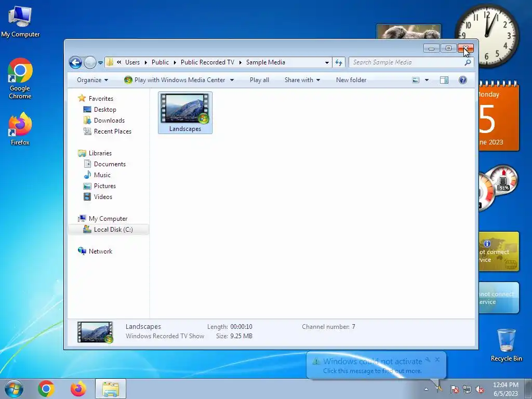This screenshot has height=399, width=532.
Task: Click the clock desktop gadget
Action: pos(487,35)
